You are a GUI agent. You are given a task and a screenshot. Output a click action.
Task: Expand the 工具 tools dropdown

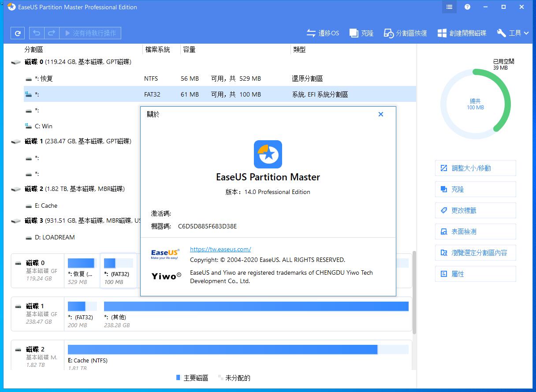click(513, 33)
